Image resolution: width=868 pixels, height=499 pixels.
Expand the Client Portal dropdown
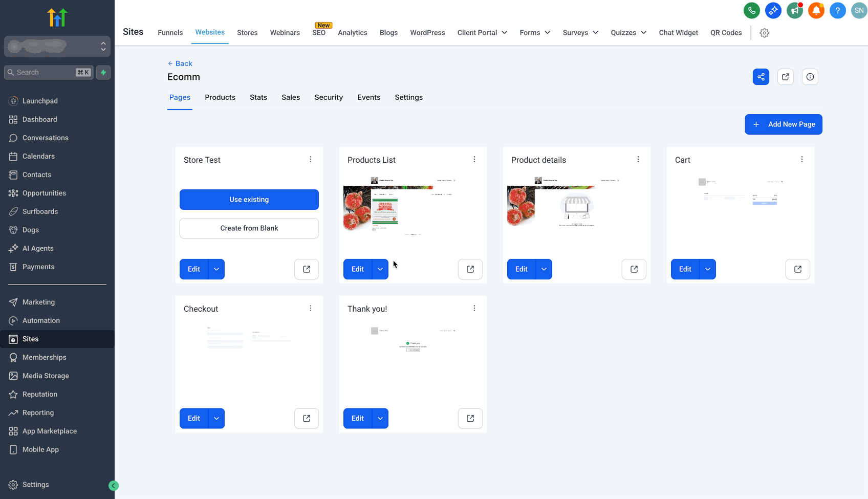(x=482, y=33)
